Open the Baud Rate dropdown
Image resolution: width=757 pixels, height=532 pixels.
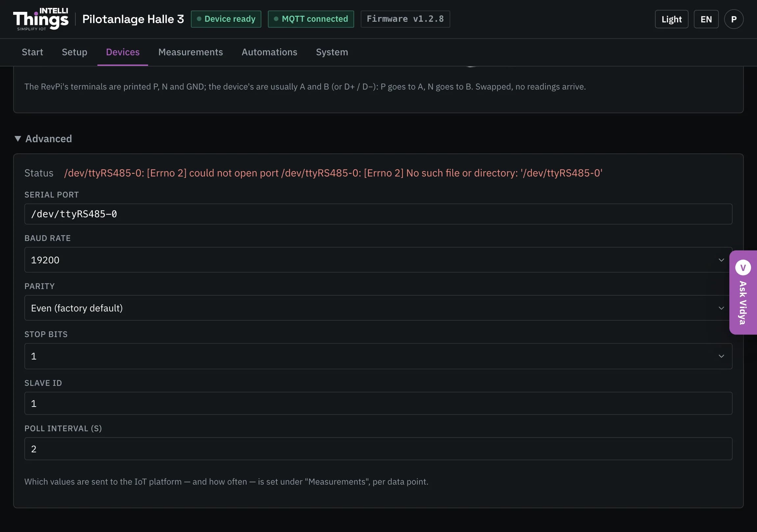click(x=378, y=260)
